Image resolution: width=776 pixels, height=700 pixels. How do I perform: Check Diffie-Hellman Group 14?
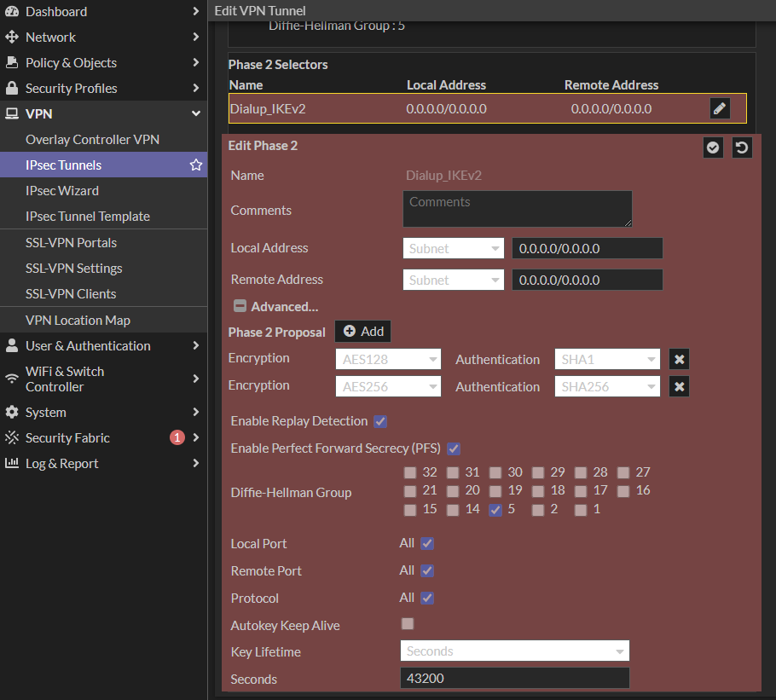tap(453, 510)
